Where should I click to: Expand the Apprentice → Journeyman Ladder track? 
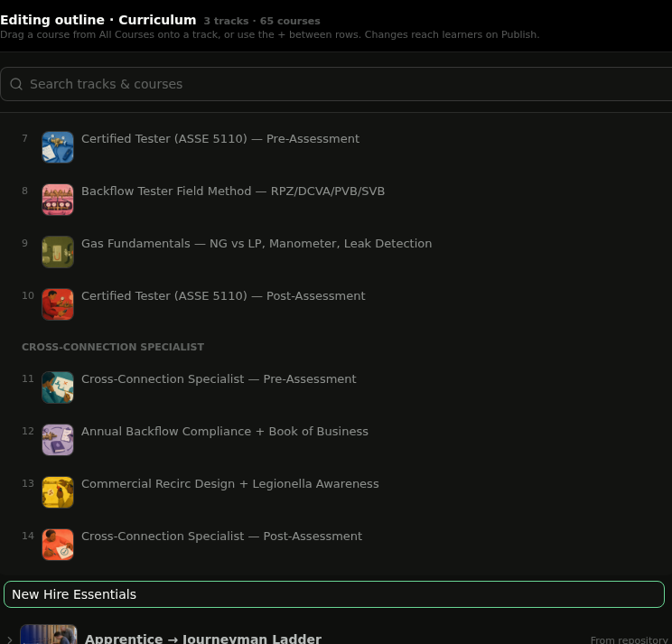pyautogui.click(x=9, y=639)
